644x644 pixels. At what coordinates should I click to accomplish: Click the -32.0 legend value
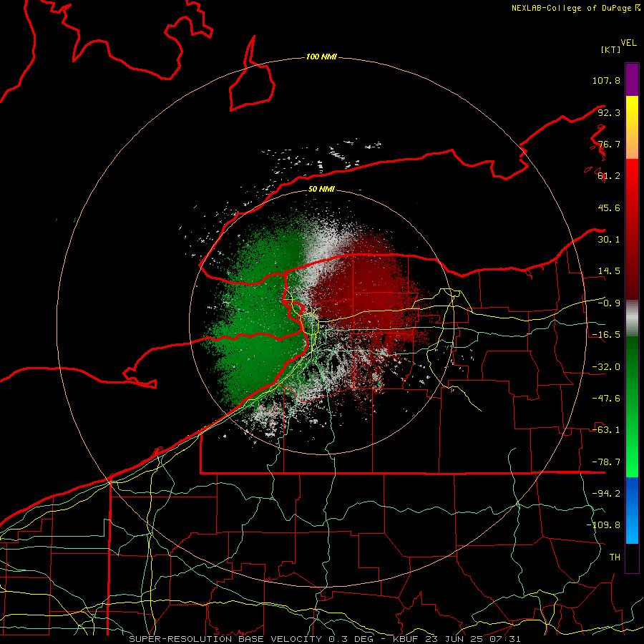click(x=606, y=367)
